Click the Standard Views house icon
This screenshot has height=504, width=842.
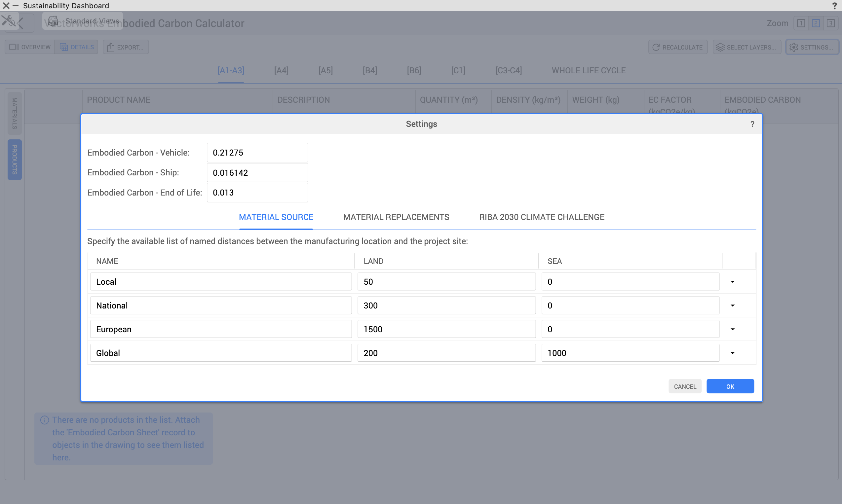point(53,21)
